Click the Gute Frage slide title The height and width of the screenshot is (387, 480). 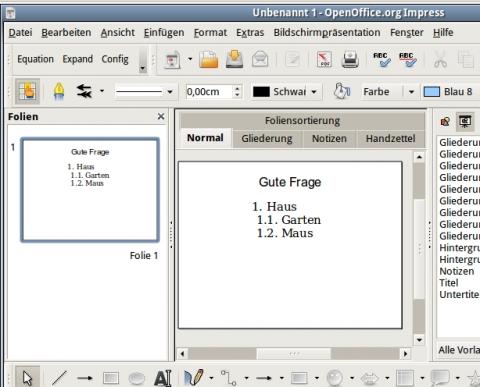pos(290,182)
